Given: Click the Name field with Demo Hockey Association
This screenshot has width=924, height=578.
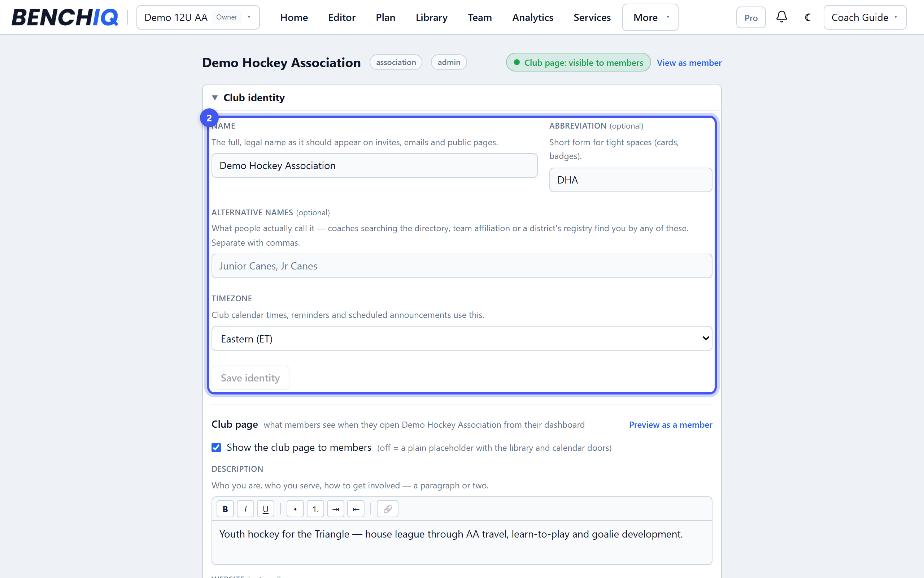Looking at the screenshot, I should pyautogui.click(x=374, y=165).
